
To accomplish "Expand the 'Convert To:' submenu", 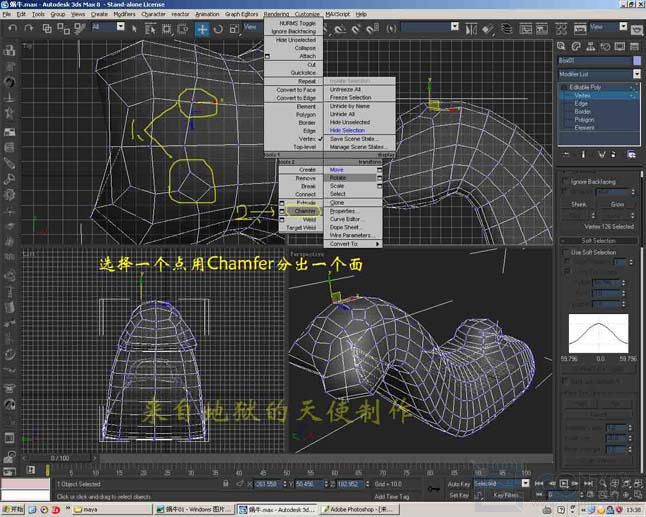I will pos(353,243).
